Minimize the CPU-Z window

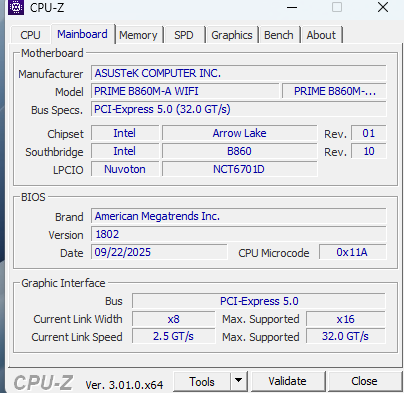(292, 7)
